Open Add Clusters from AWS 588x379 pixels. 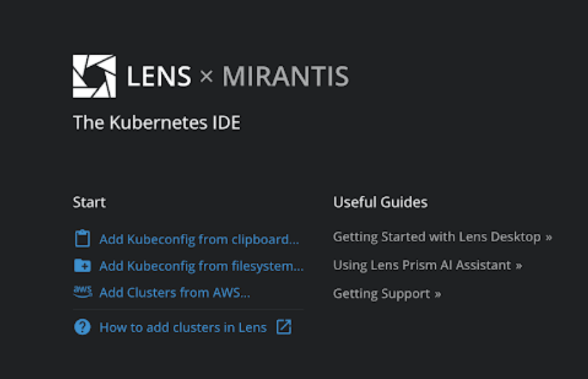[175, 292]
